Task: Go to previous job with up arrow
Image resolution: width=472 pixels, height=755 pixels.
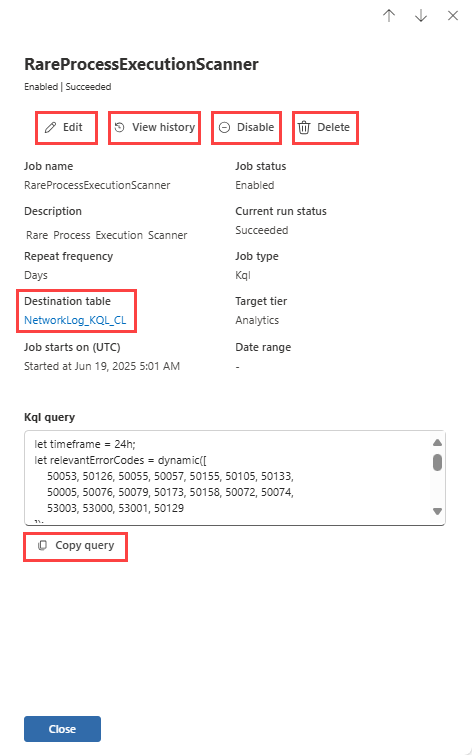Action: tap(389, 16)
